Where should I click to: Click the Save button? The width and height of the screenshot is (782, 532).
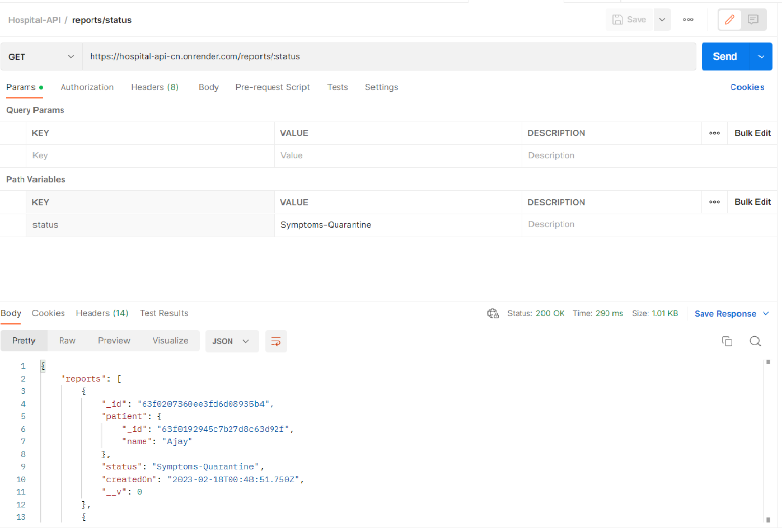(x=630, y=20)
